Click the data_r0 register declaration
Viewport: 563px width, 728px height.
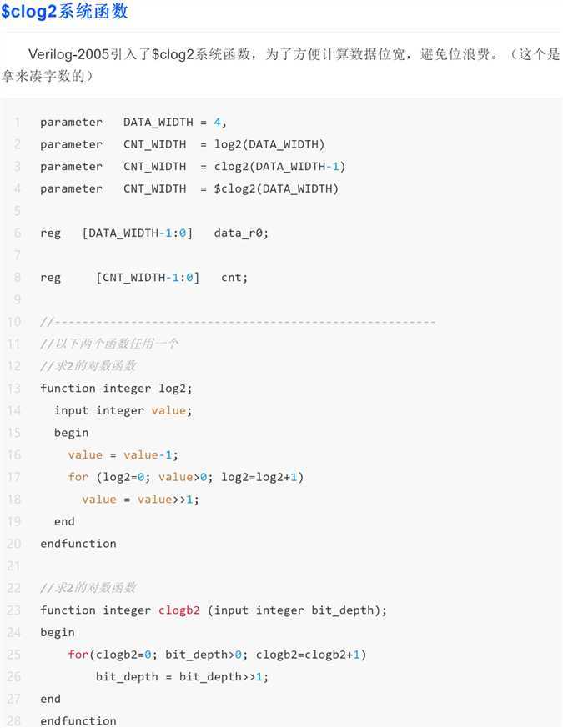coord(154,233)
